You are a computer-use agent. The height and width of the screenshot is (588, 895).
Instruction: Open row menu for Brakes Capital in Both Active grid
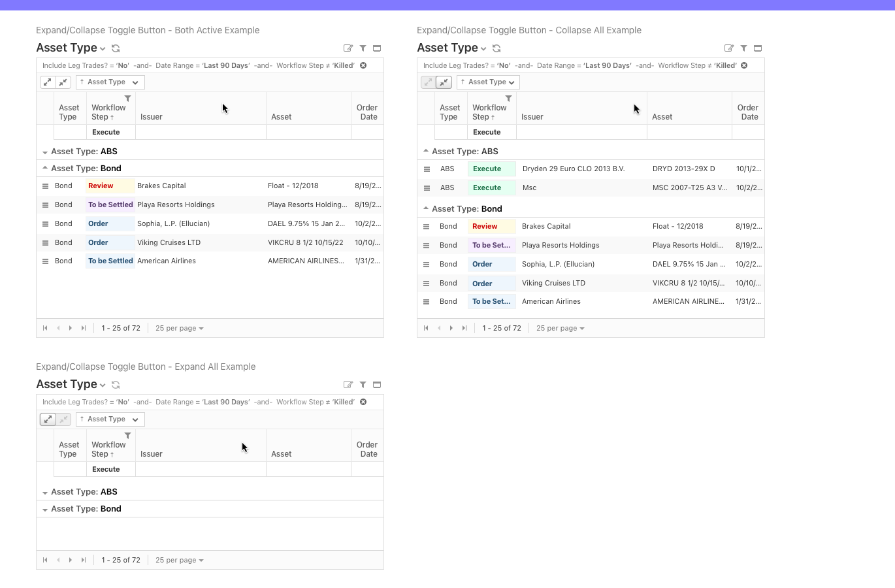click(45, 186)
